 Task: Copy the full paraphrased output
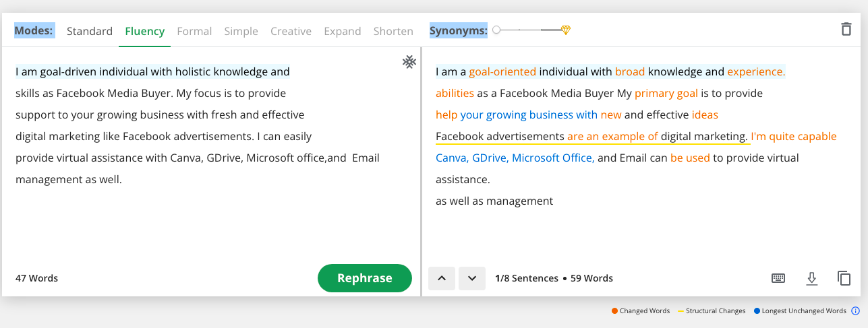[x=844, y=278]
